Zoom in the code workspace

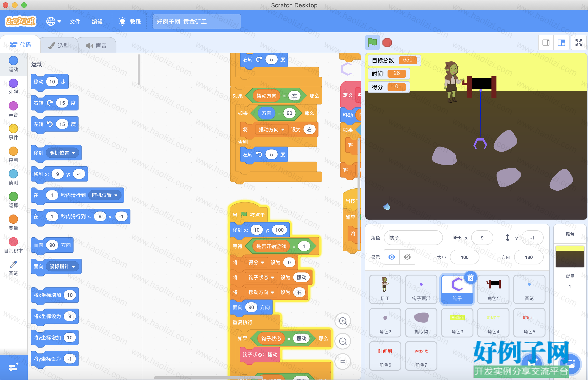click(343, 321)
